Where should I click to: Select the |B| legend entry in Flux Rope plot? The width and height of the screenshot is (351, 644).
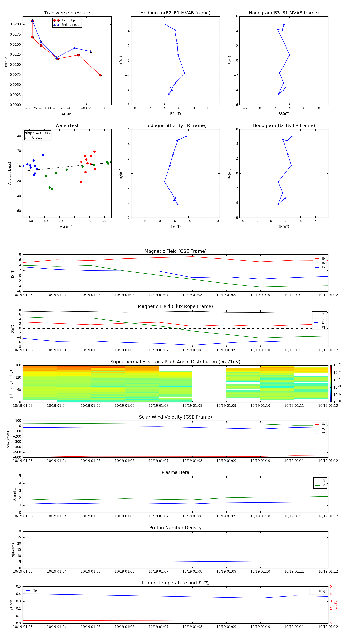pos(320,327)
